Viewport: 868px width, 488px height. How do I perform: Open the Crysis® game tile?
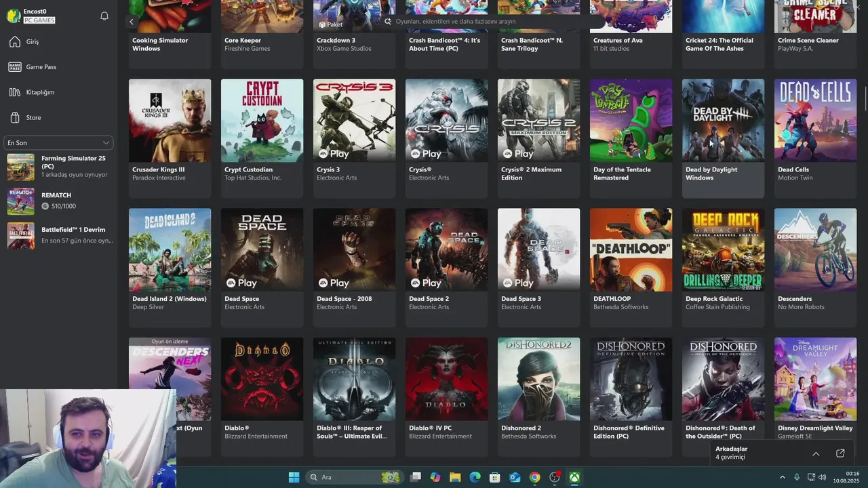pyautogui.click(x=446, y=138)
